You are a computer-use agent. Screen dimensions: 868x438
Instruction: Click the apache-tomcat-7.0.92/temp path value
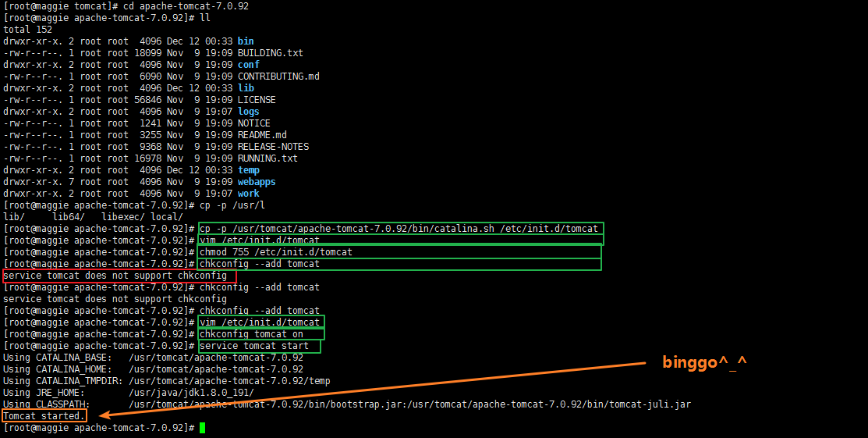pyautogui.click(x=229, y=381)
